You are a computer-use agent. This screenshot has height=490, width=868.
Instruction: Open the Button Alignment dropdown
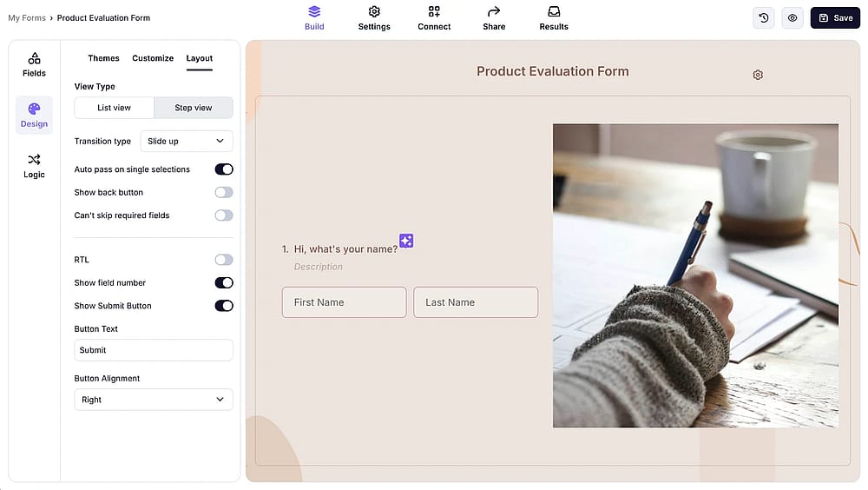pos(154,400)
